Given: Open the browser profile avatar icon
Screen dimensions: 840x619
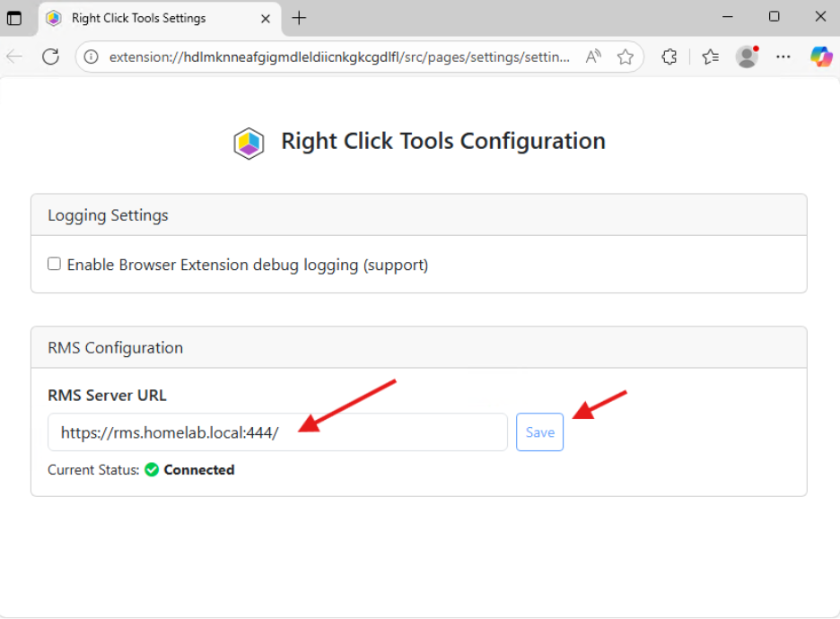Looking at the screenshot, I should coord(746,56).
